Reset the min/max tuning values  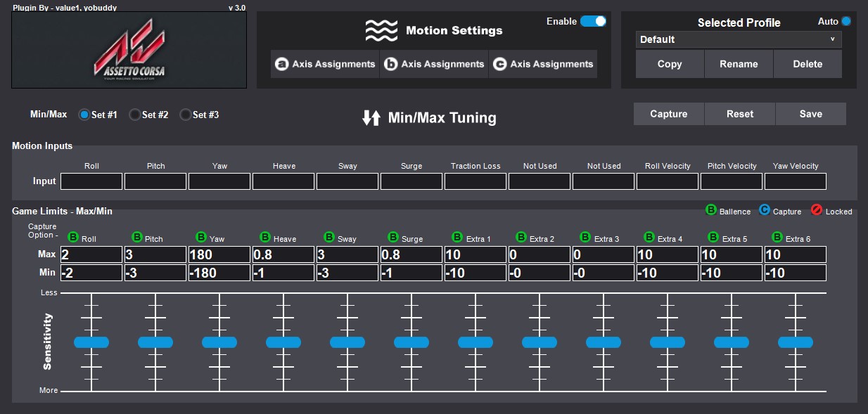[x=740, y=114]
